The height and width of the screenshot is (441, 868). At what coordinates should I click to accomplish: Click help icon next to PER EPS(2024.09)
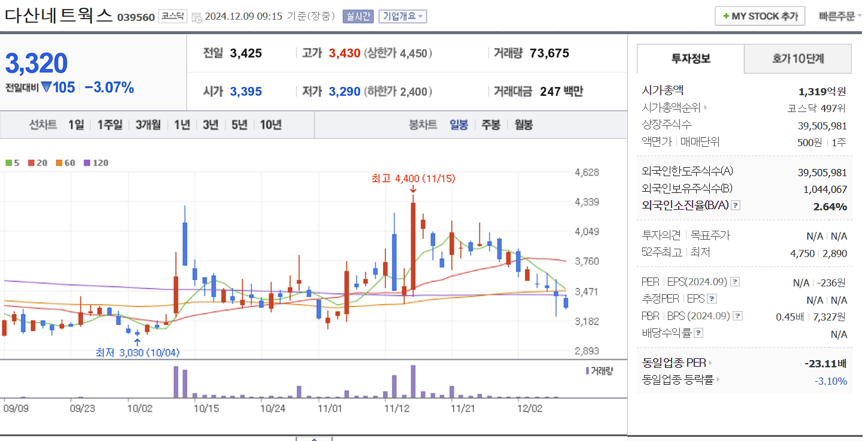735,282
